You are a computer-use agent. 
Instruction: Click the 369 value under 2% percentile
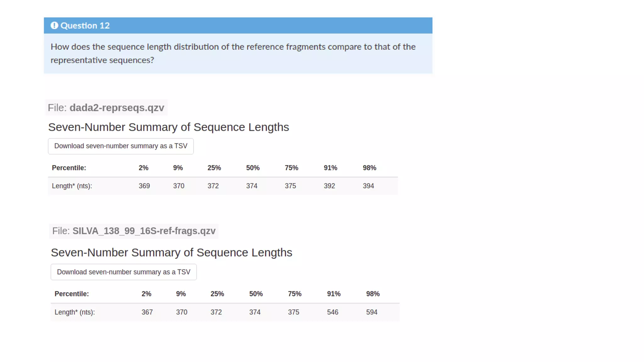point(144,186)
